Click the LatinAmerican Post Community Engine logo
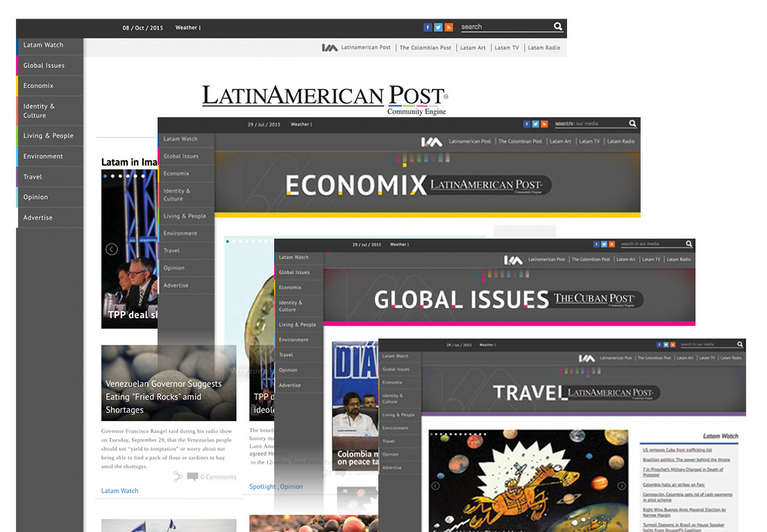Screen dimensions: 767x532 (325, 100)
